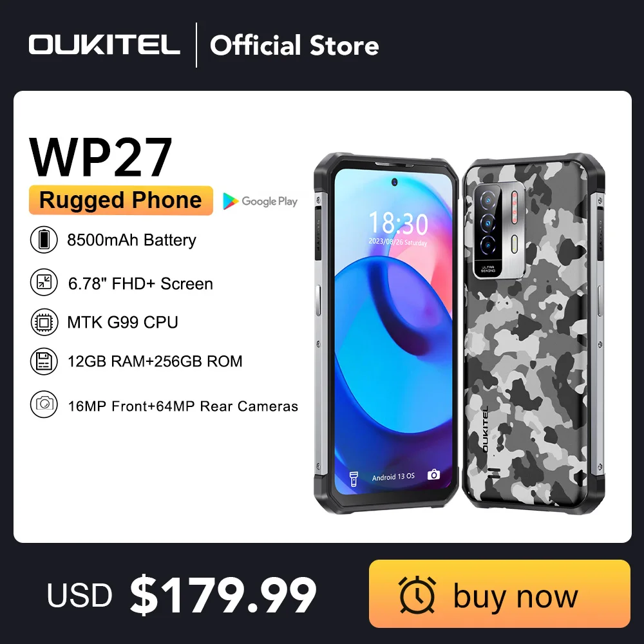Click the front view phone image
The image size is (644, 644).
(x=386, y=333)
